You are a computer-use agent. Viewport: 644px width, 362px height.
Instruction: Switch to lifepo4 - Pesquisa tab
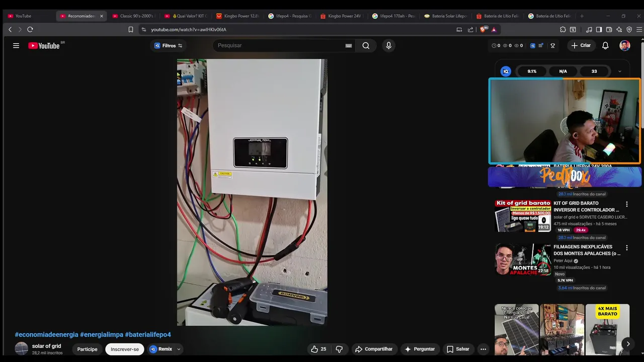pos(289,16)
